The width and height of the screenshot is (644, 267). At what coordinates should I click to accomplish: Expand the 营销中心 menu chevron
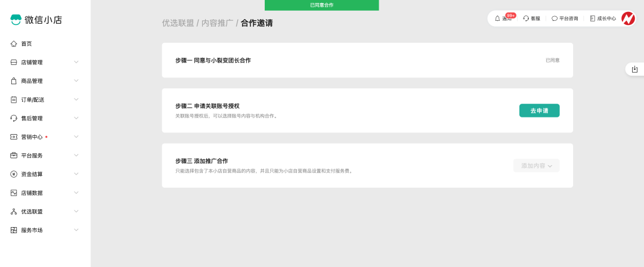coord(76,137)
